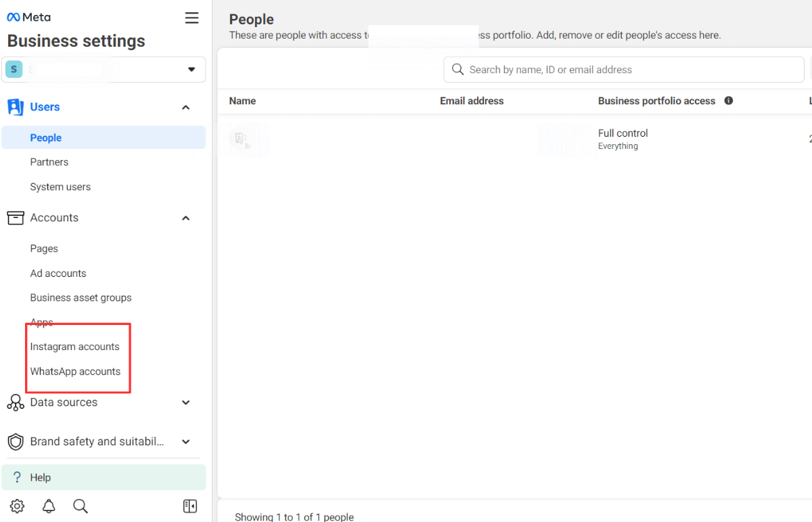Click the Brand safety shield icon
This screenshot has height=522, width=812.
coord(15,441)
